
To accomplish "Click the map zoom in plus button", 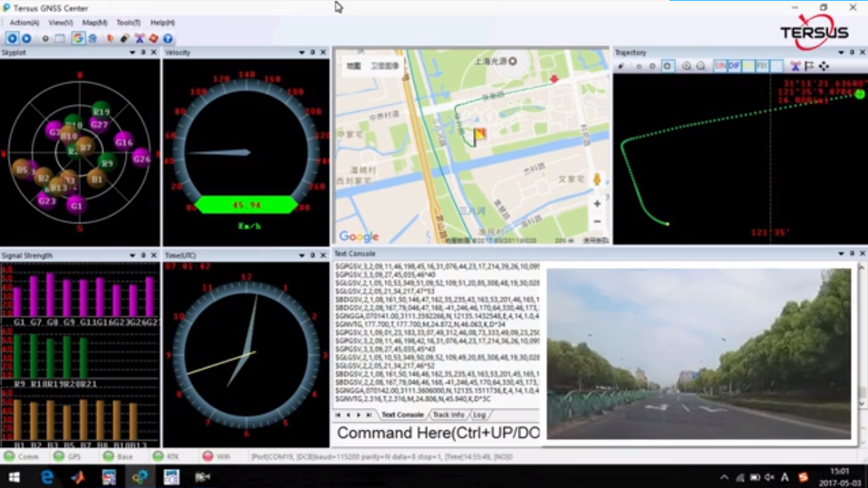I will pos(597,204).
